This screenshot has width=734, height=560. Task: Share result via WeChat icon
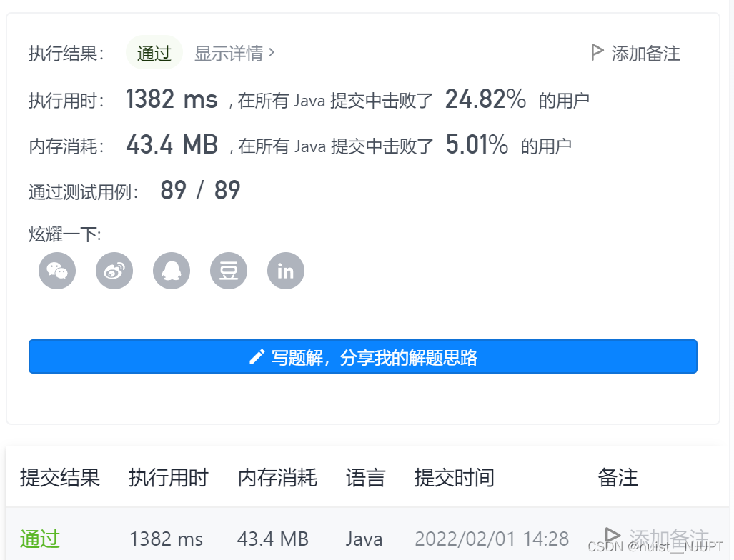(x=57, y=271)
